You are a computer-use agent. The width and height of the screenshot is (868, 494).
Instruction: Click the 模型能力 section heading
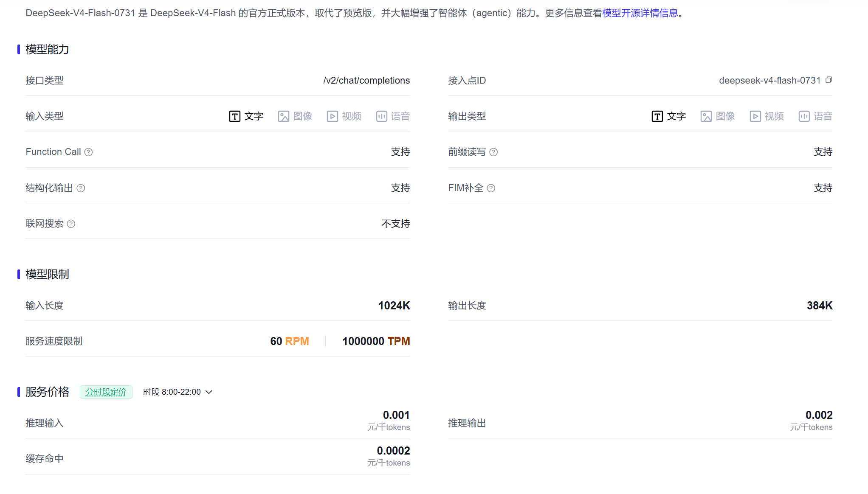point(47,50)
